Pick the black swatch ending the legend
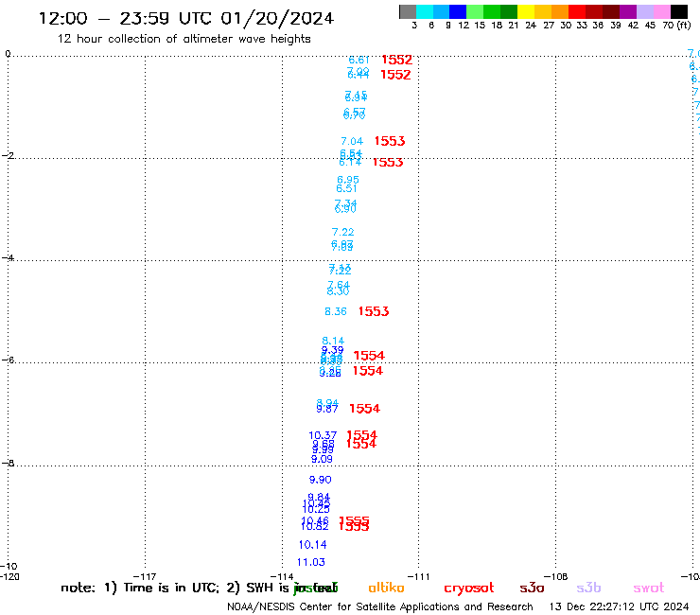The height and width of the screenshot is (615, 700). [679, 11]
